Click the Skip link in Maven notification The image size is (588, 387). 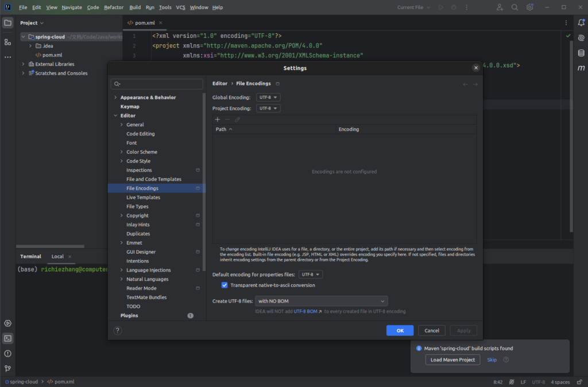coord(492,359)
